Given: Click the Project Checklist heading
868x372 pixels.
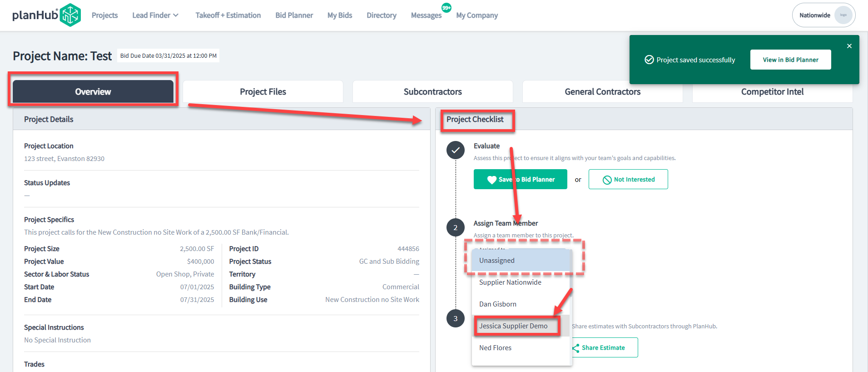Looking at the screenshot, I should tap(475, 119).
